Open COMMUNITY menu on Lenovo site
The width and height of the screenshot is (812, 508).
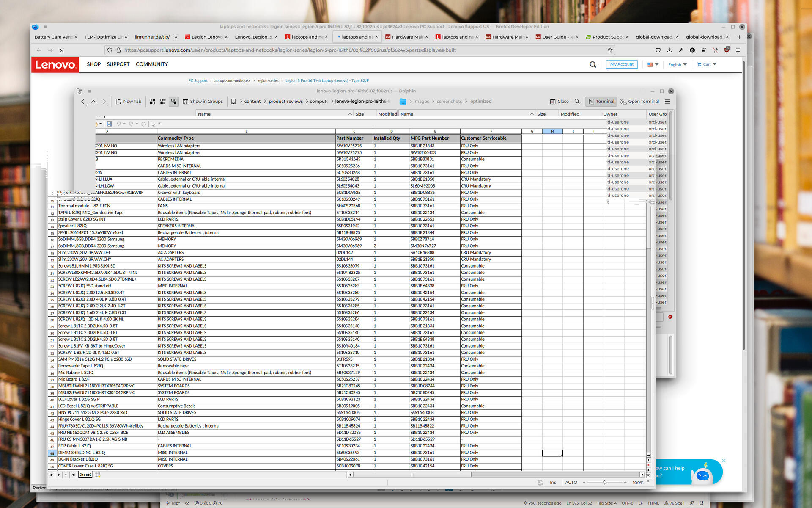click(x=152, y=64)
